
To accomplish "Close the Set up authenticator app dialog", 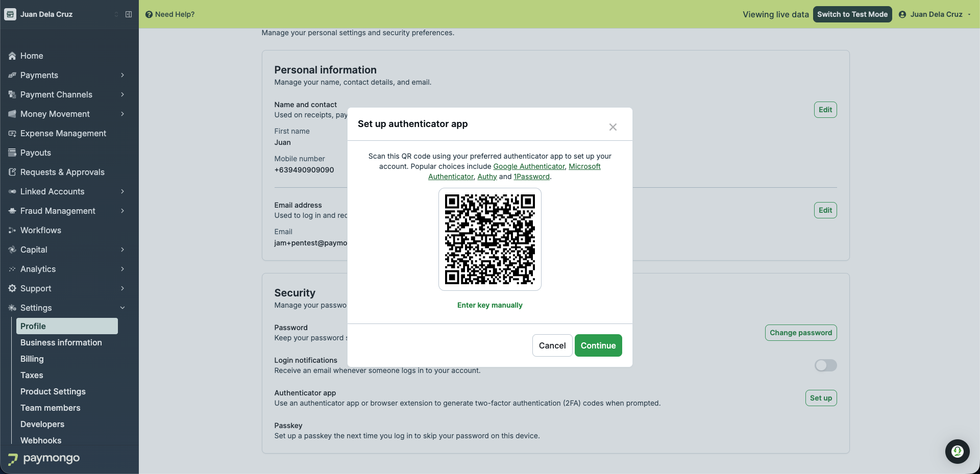I will pyautogui.click(x=613, y=127).
